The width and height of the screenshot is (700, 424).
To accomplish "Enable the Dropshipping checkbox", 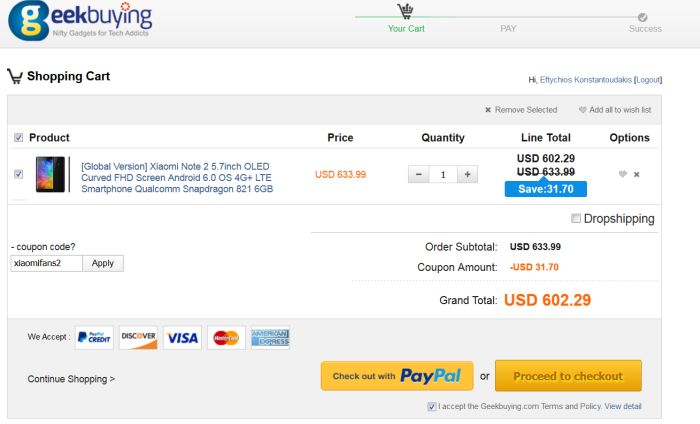I will tap(575, 219).
